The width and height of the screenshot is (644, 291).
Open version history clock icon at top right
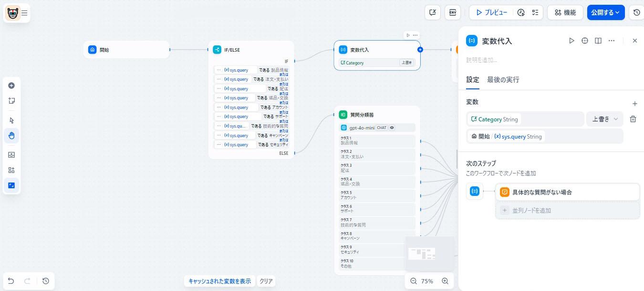click(636, 12)
